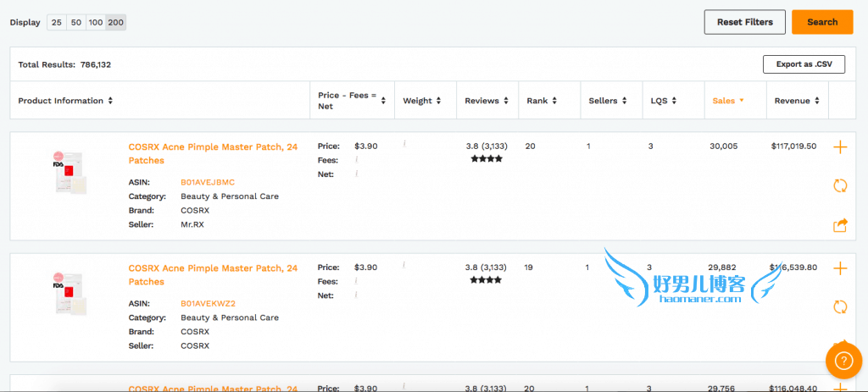Select rank value 19
Screen dimensions: 868x392
coord(529,267)
